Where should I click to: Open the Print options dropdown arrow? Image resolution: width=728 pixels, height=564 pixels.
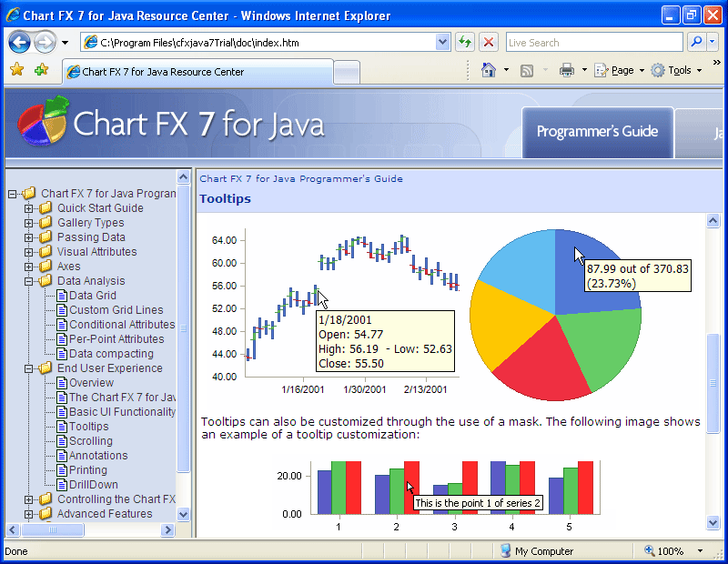(584, 70)
